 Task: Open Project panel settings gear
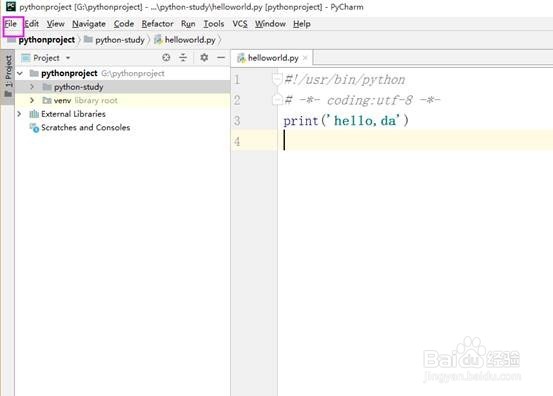204,57
